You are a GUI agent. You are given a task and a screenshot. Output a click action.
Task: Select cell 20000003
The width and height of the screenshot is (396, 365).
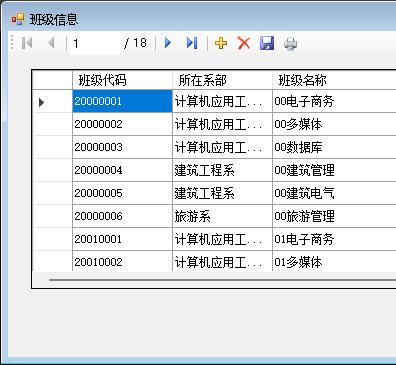pos(122,147)
